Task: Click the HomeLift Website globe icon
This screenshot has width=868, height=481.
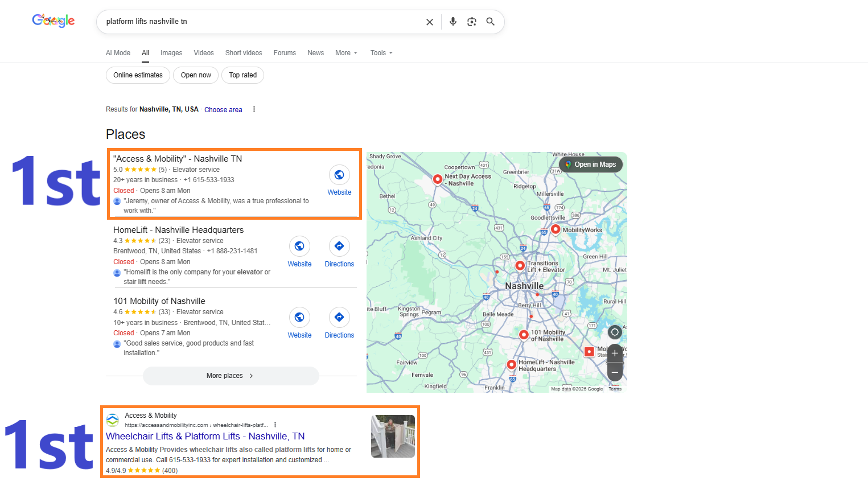Action: click(x=299, y=246)
